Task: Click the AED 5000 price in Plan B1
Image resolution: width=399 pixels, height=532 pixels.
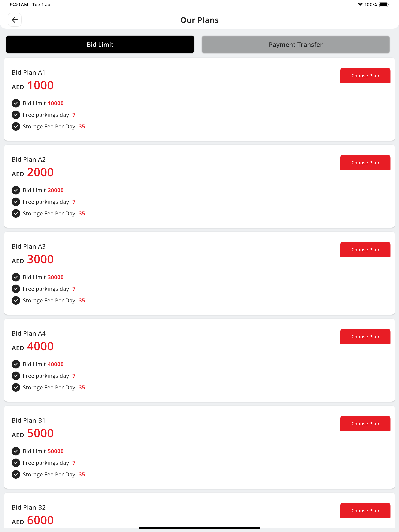Action: coord(33,433)
